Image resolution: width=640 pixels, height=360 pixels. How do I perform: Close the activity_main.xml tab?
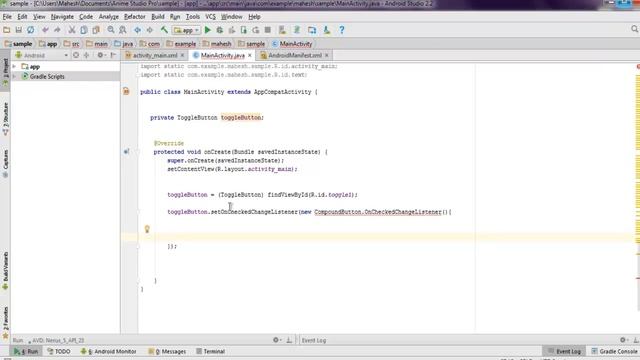click(182, 55)
